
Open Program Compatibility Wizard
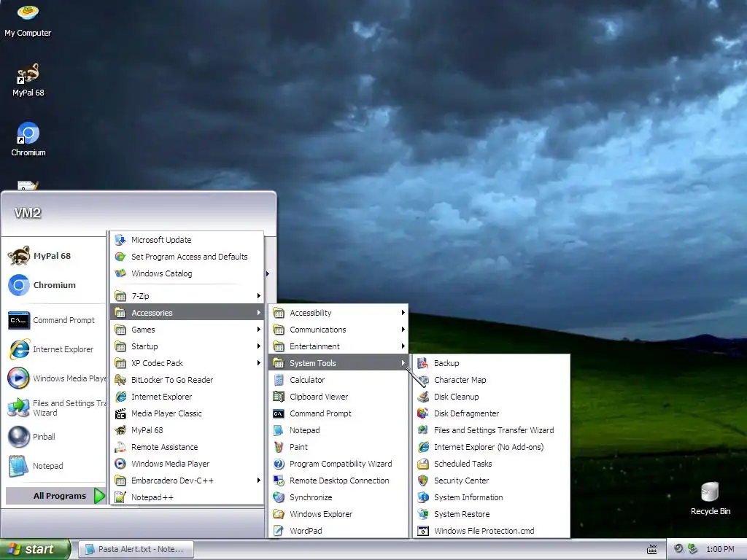coord(338,464)
